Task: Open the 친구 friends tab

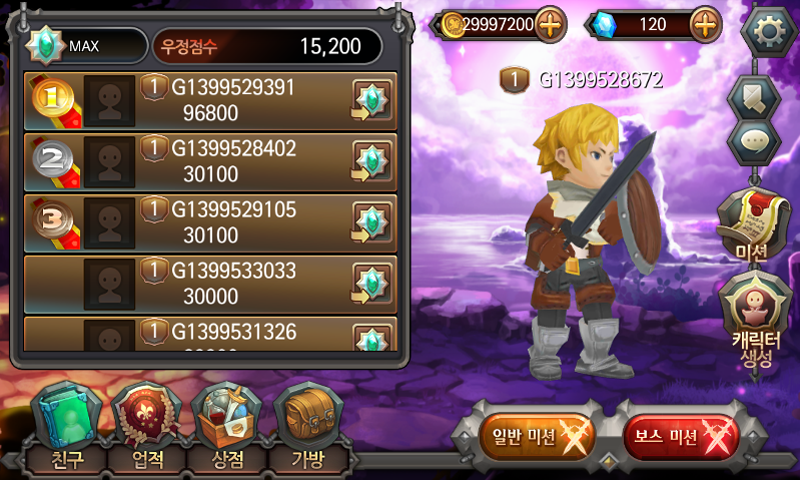Action: [x=66, y=428]
